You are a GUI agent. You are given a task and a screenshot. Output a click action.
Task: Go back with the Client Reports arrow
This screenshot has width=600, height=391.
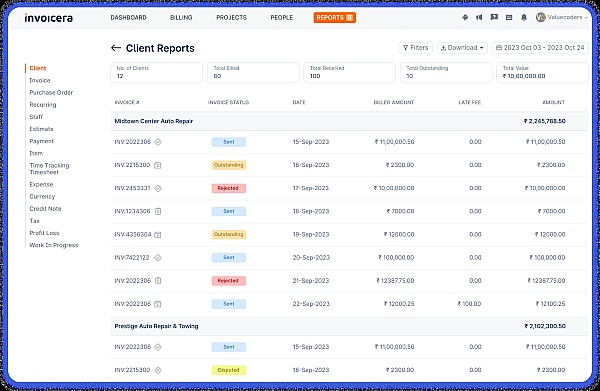(x=116, y=48)
